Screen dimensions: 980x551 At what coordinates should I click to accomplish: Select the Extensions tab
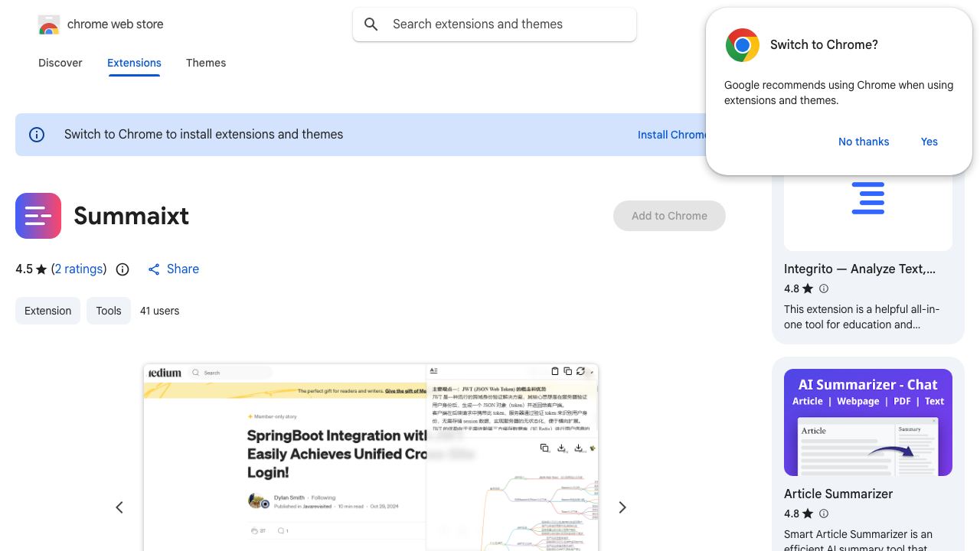134,63
